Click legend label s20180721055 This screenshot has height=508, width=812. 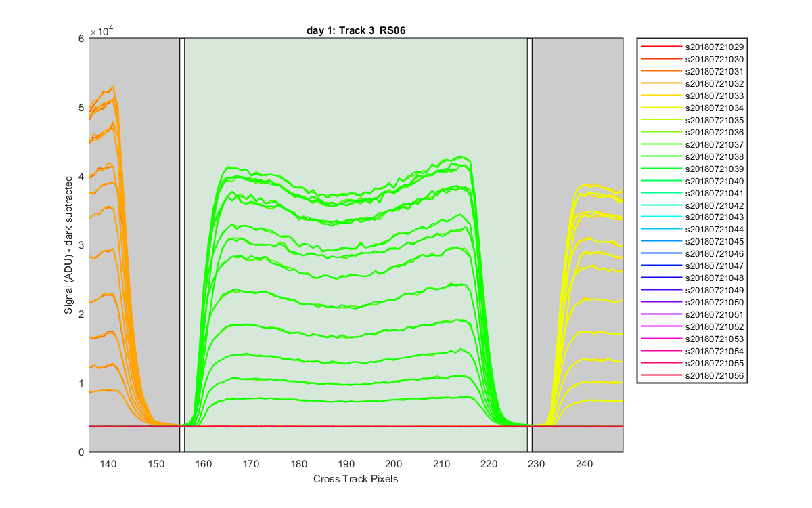(x=715, y=364)
